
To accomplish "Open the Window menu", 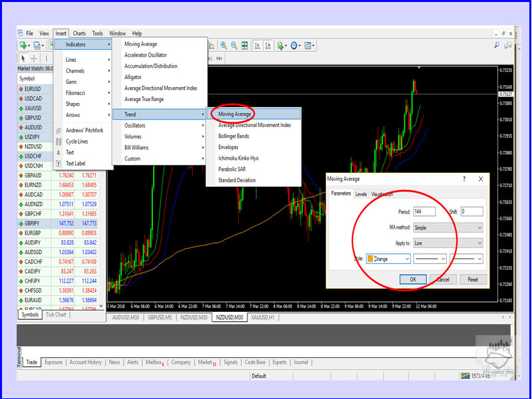I will [x=118, y=34].
